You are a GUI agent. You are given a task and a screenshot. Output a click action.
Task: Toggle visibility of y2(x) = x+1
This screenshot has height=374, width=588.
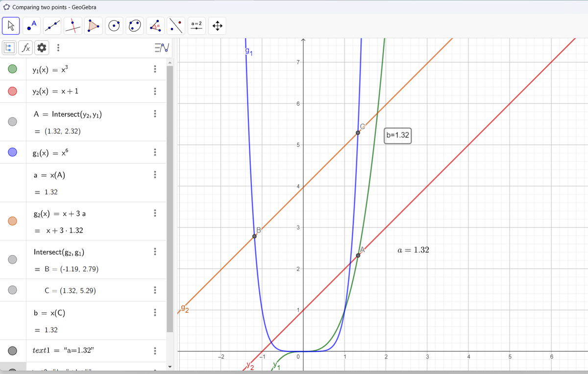tap(13, 91)
